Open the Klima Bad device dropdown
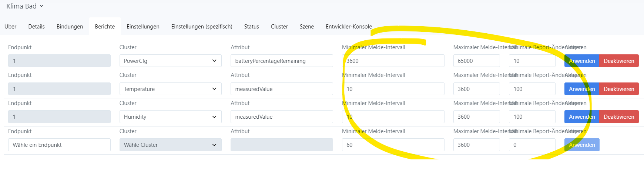644x169 pixels. 25,6
